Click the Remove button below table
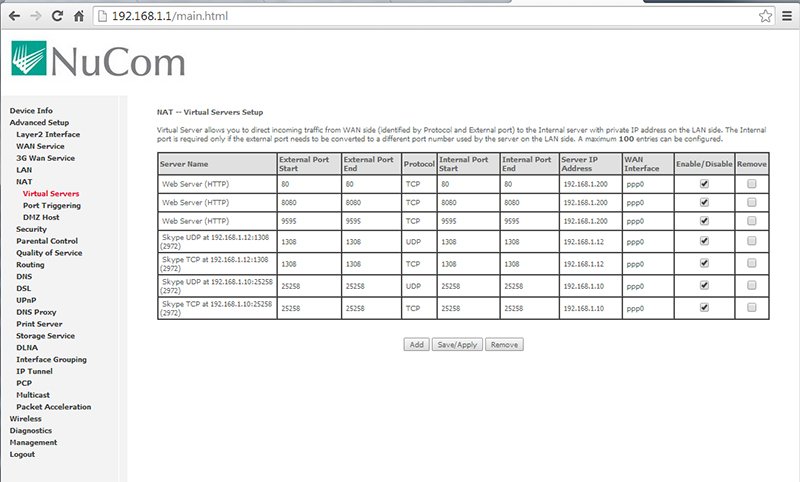This screenshot has height=482, width=800. tap(504, 344)
